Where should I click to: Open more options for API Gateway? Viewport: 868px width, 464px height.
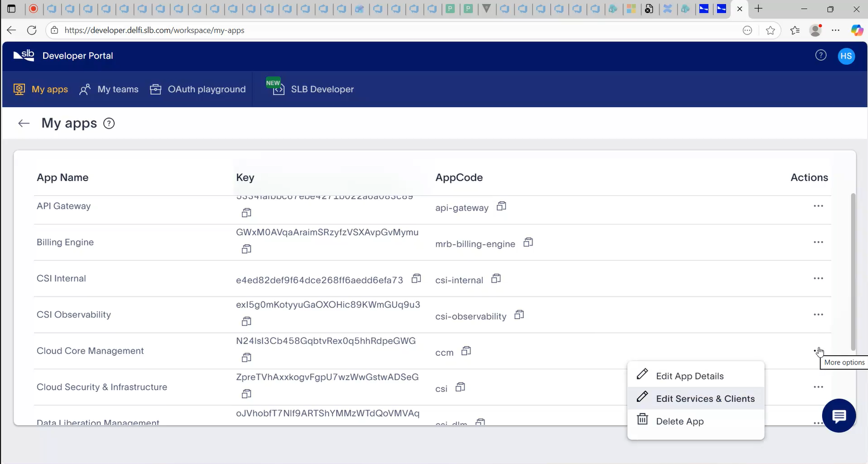[818, 206]
